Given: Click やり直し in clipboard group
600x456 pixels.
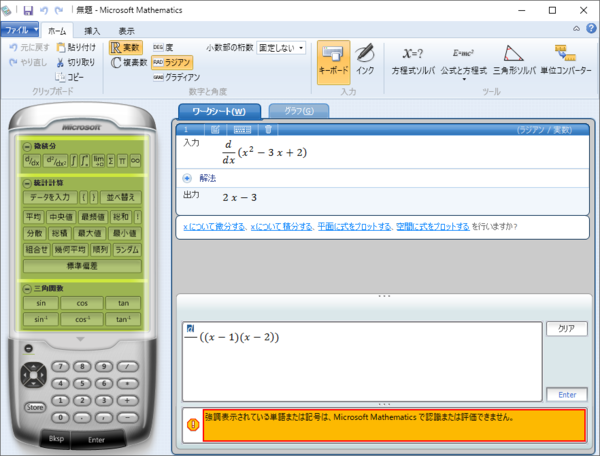Looking at the screenshot, I should tap(28, 62).
